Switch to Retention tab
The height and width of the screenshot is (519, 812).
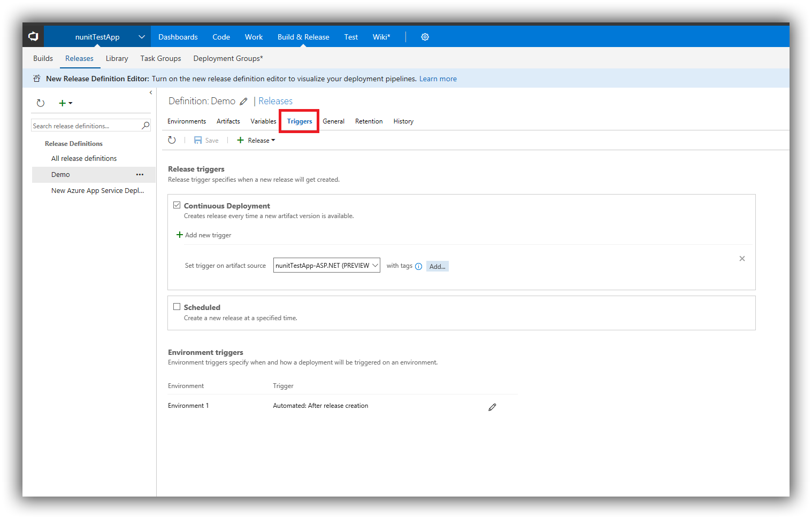[x=369, y=121]
